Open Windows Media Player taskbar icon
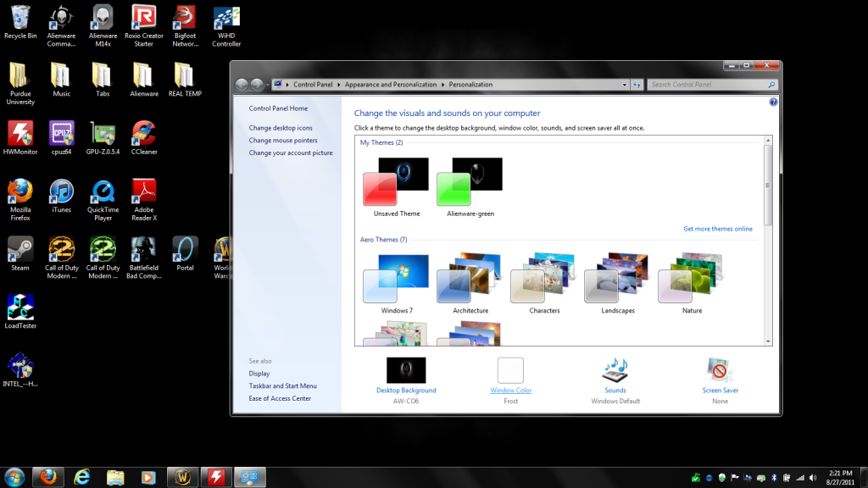This screenshot has height=488, width=868. click(x=147, y=477)
